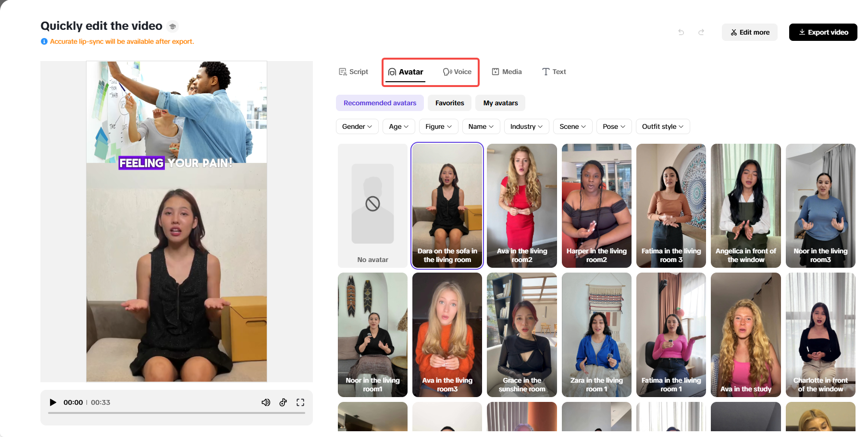Switch to the Text tab
This screenshot has width=868, height=437.
click(554, 72)
